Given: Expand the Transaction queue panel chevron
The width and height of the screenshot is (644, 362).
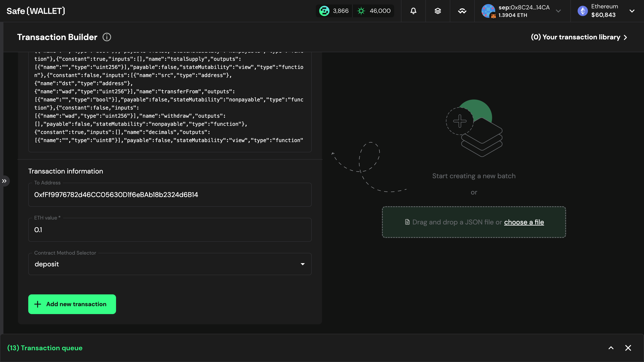Looking at the screenshot, I should click(x=611, y=348).
